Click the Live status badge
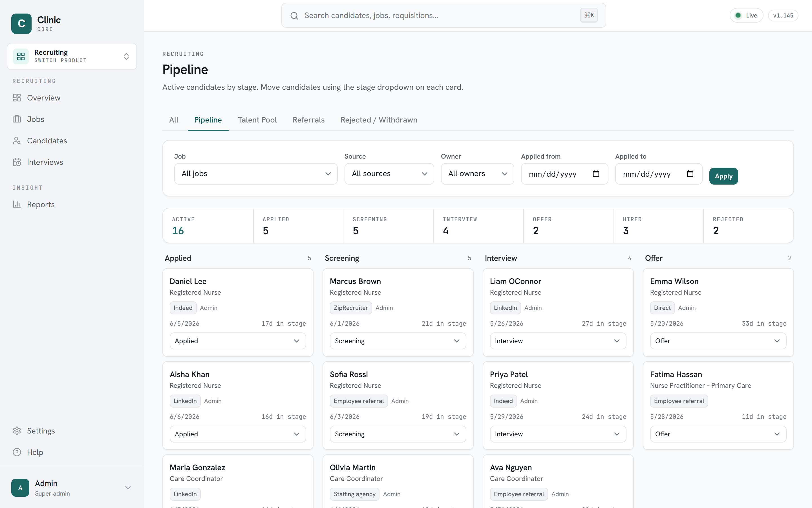 pos(746,16)
